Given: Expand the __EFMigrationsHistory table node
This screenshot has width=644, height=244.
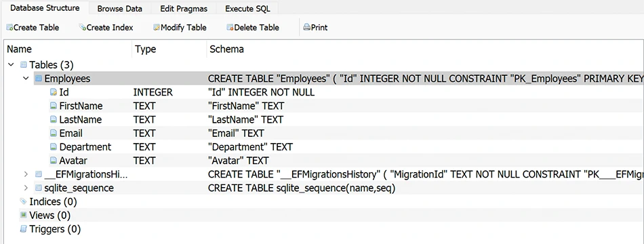Looking at the screenshot, I should point(26,174).
